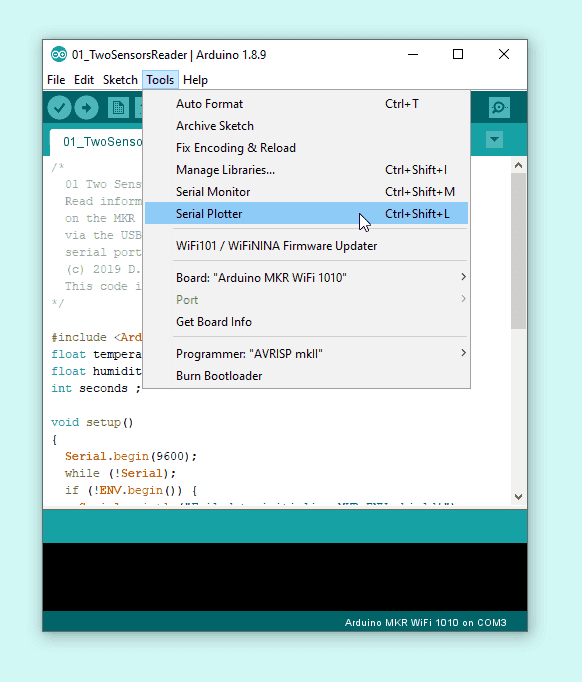Screen dimensions: 582x682
Task: Click the editor scrollbar down arrow
Action: 518,496
